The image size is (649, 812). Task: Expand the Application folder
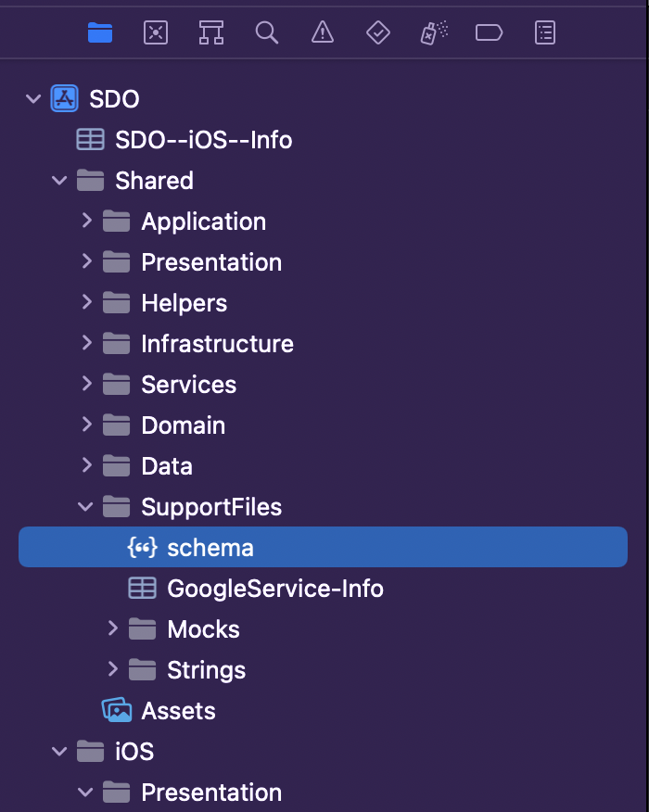point(87,222)
